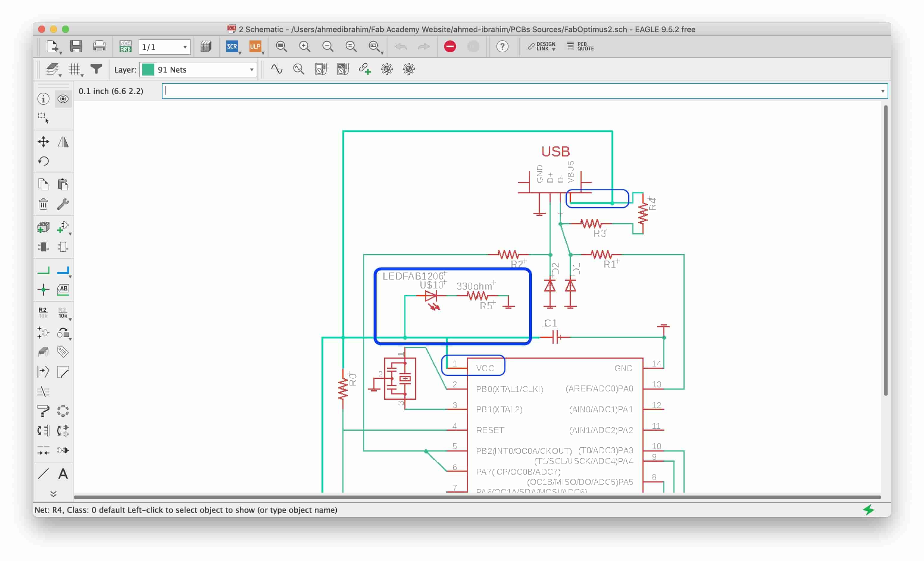Select the Copy tool
This screenshot has width=924, height=561.
point(43,184)
